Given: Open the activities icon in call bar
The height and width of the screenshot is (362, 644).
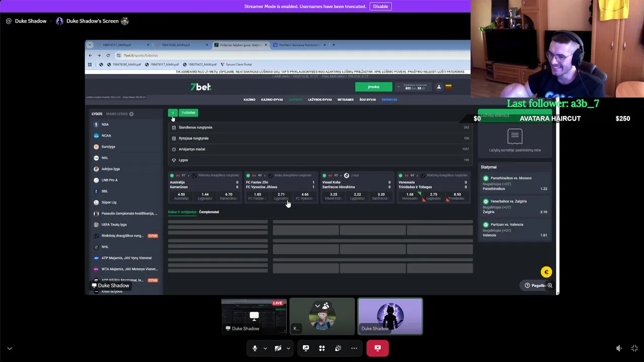Looking at the screenshot, I should 322,348.
